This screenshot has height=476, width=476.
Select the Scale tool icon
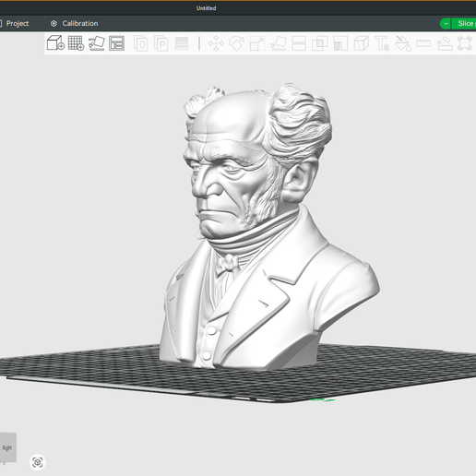[x=257, y=43]
